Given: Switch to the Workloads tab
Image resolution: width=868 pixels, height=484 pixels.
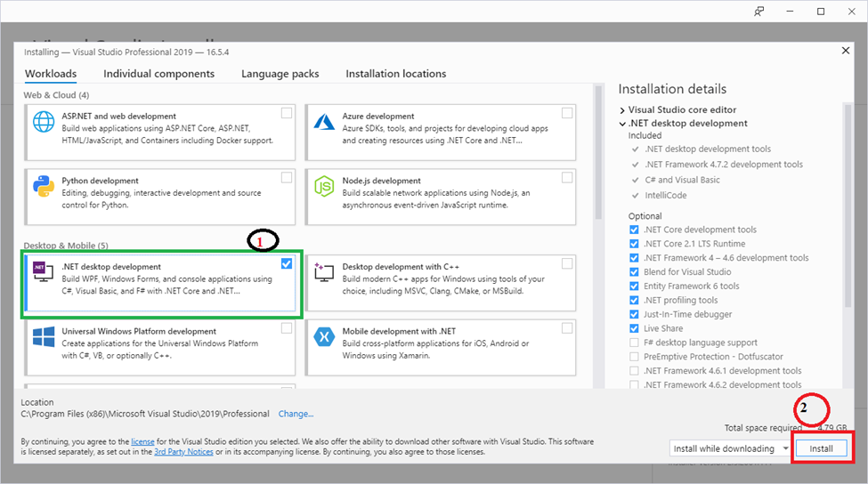Looking at the screenshot, I should point(51,74).
